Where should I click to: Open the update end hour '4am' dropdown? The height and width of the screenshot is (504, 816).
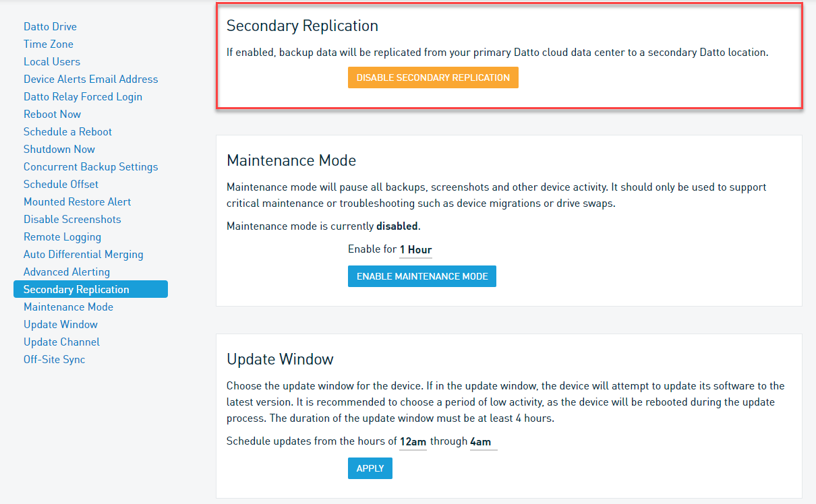pos(483,442)
